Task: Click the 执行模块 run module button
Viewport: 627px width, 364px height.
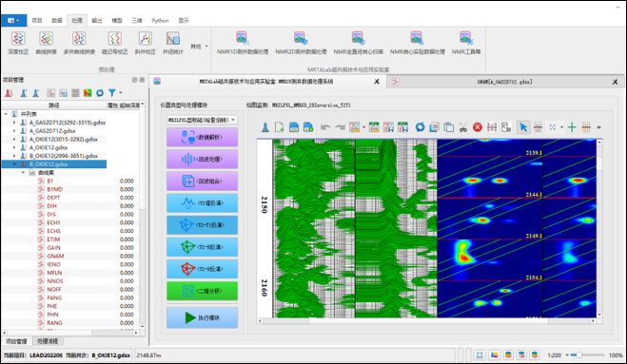Action: [x=203, y=318]
